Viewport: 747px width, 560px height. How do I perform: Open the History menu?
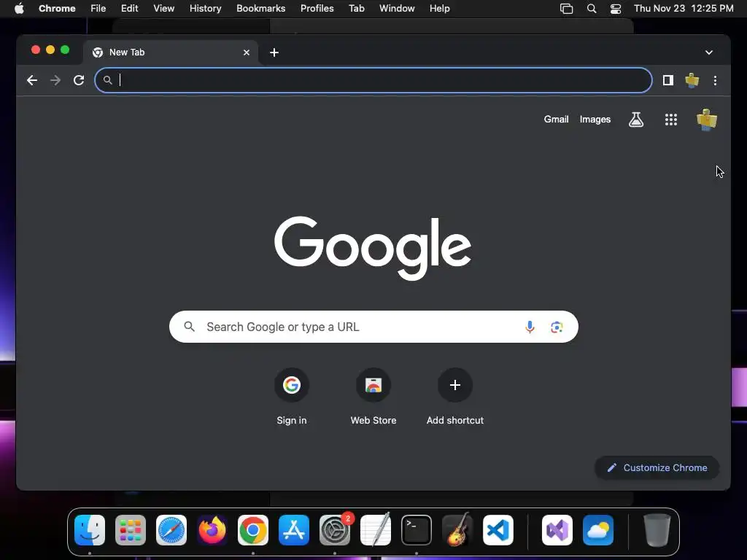pyautogui.click(x=205, y=9)
